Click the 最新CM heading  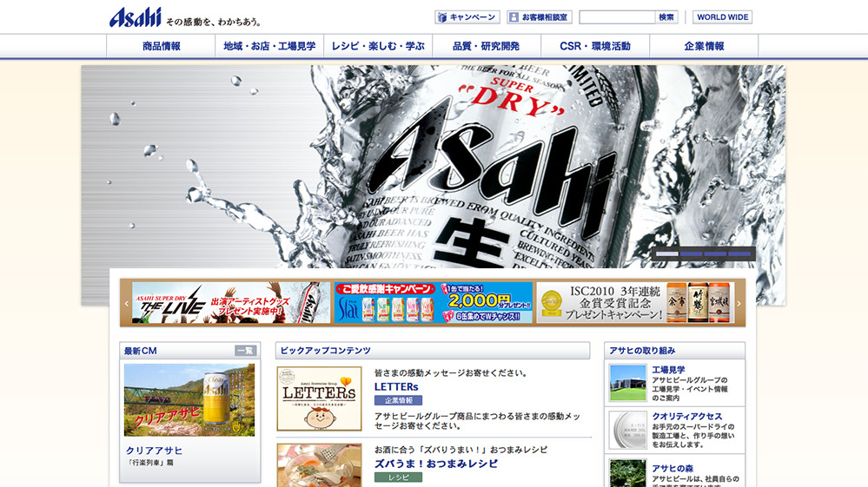pos(141,351)
